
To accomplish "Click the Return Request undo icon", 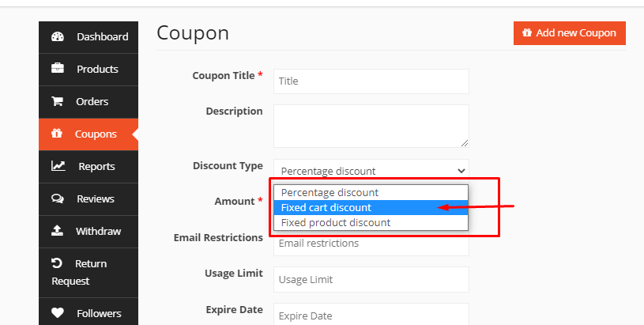I will click(57, 263).
